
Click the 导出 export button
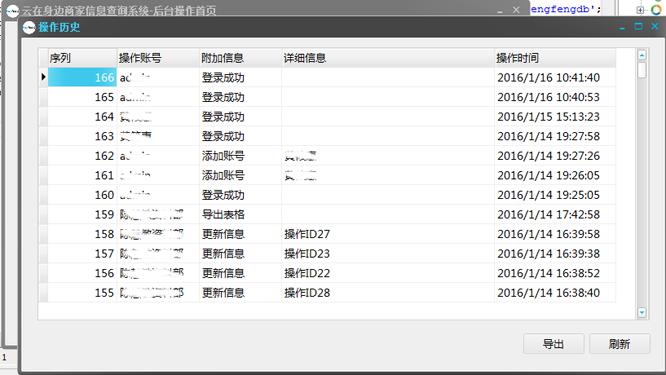(x=553, y=344)
